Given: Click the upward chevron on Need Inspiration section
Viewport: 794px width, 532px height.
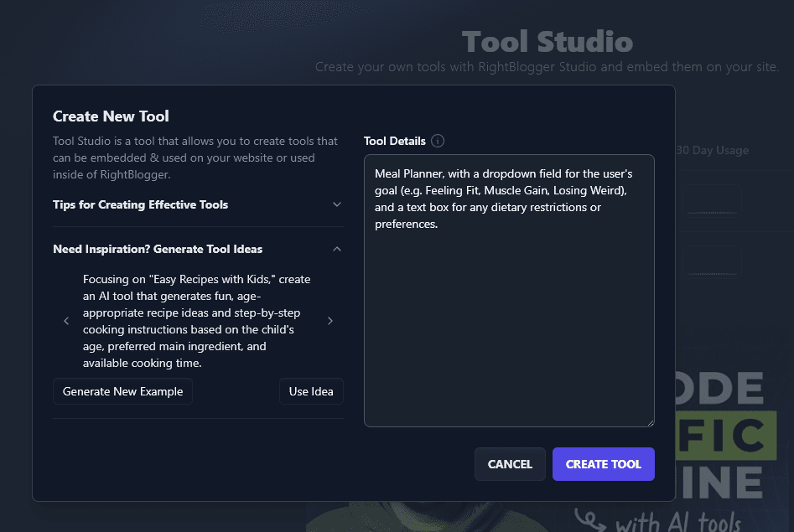Looking at the screenshot, I should [x=336, y=249].
